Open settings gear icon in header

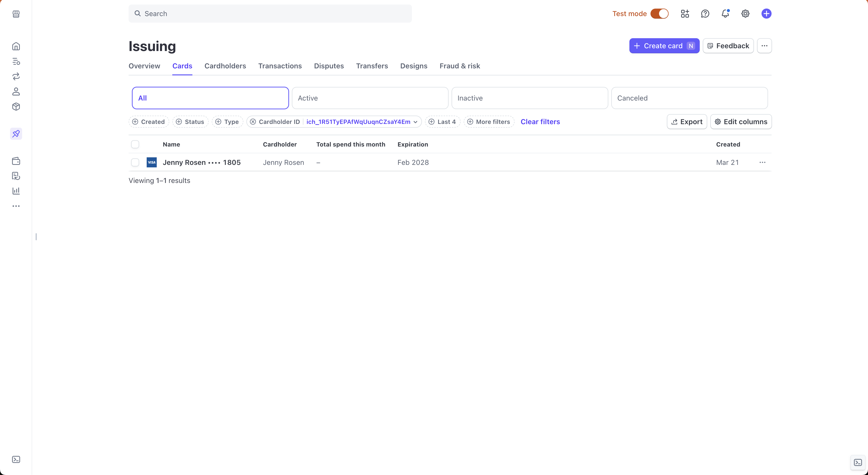click(x=745, y=14)
